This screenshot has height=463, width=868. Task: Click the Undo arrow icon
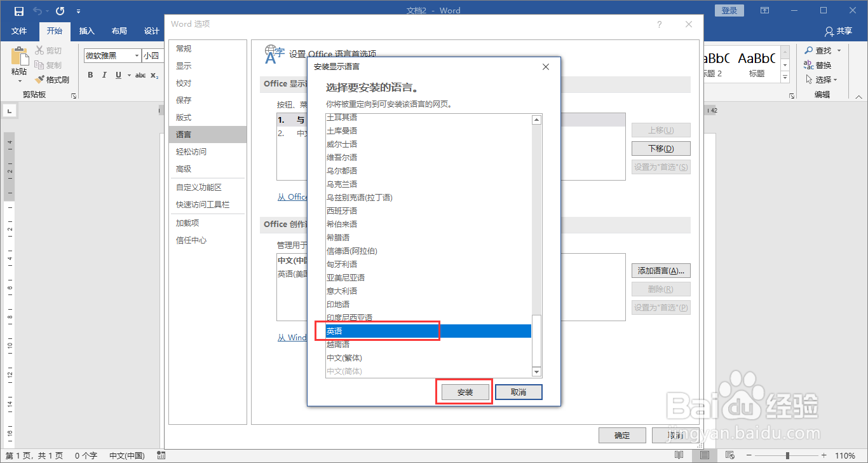point(37,11)
